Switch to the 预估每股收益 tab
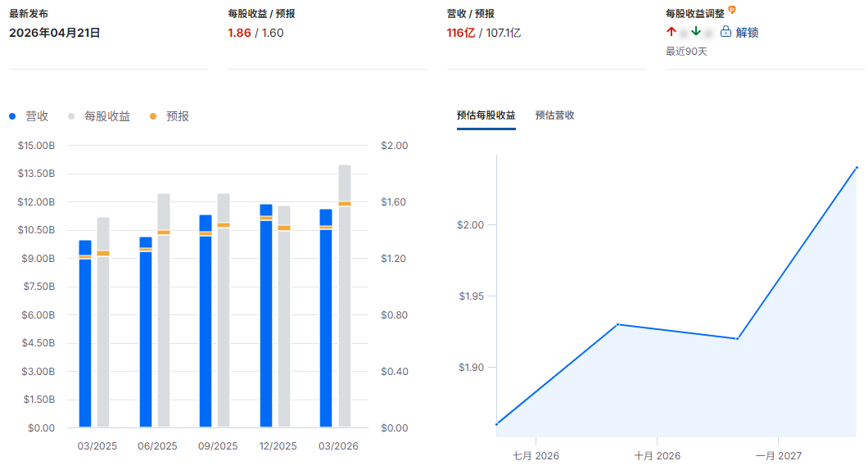 click(486, 115)
